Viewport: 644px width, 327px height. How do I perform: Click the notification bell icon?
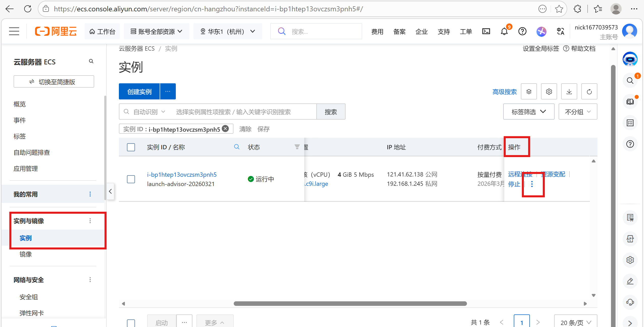click(x=504, y=32)
